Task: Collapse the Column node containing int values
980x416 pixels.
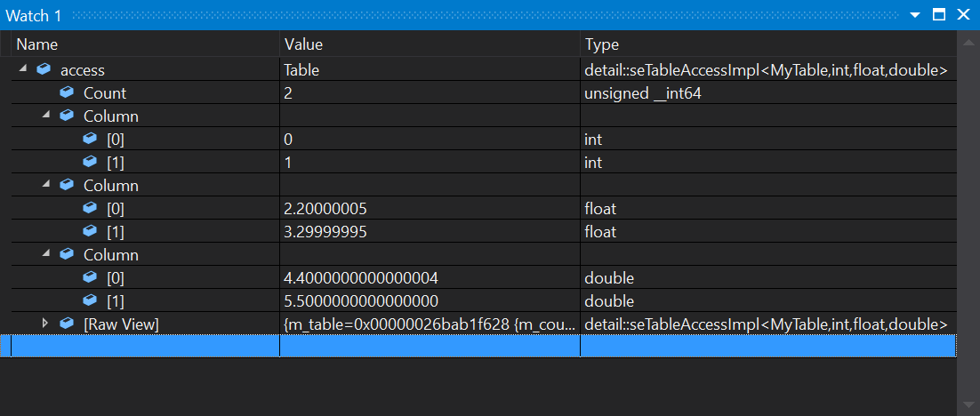Action: click(x=45, y=116)
